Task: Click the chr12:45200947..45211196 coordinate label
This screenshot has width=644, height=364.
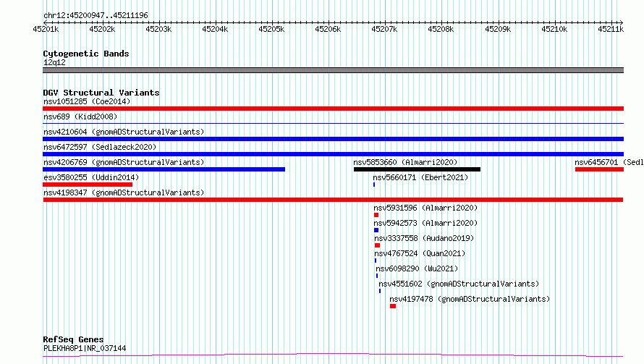Action: [x=96, y=15]
